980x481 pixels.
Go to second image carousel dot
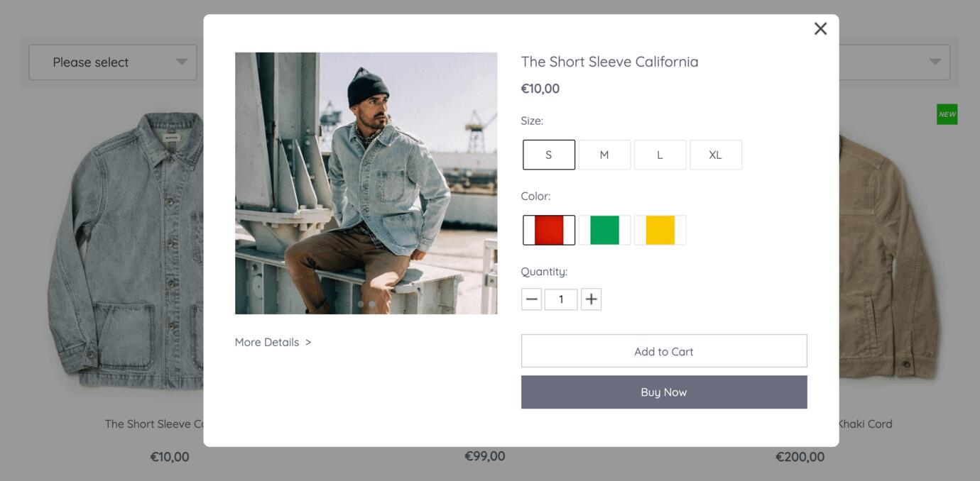[371, 304]
